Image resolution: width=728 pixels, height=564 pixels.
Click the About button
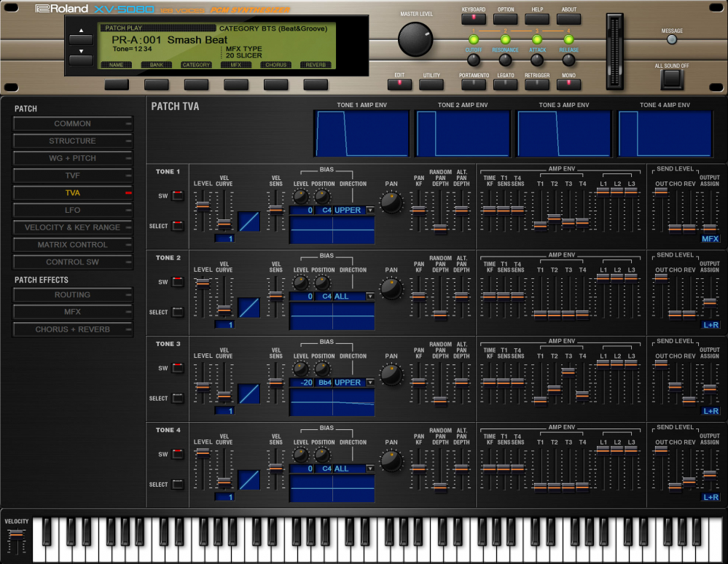point(568,18)
